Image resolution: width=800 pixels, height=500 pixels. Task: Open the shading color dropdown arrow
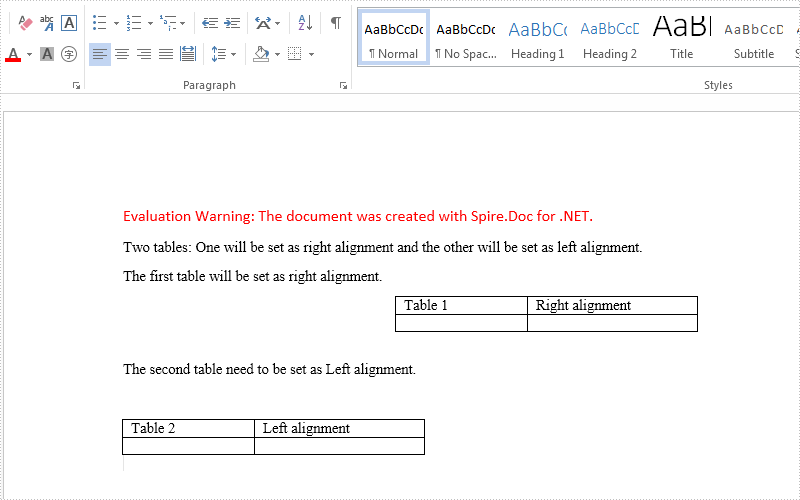pyautogui.click(x=278, y=55)
